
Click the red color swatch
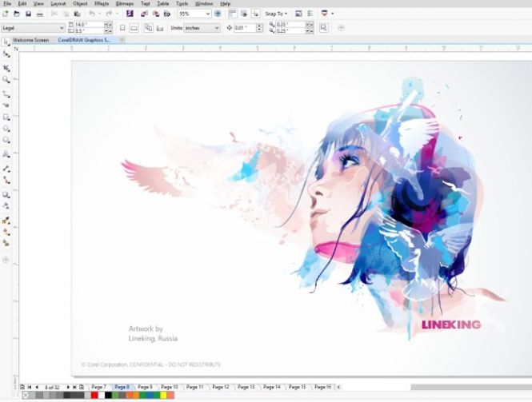[x=94, y=396]
